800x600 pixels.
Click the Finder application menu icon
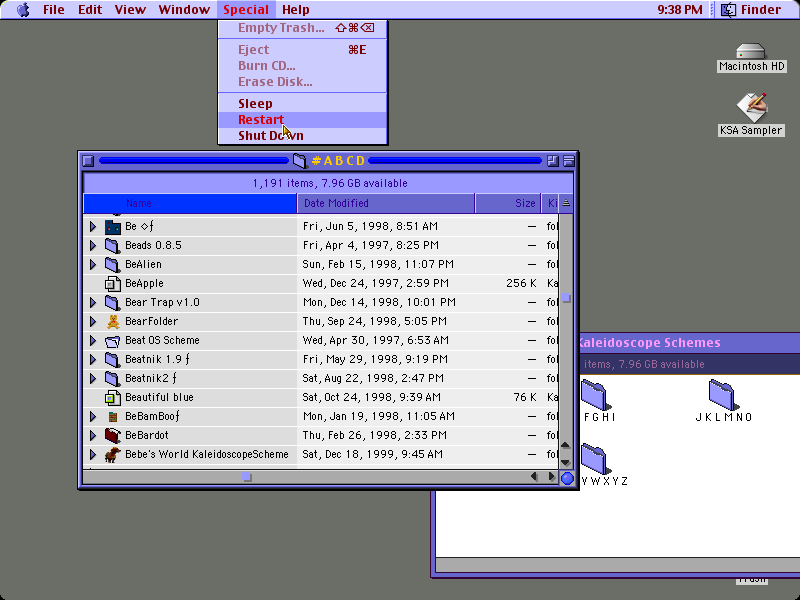click(x=728, y=10)
